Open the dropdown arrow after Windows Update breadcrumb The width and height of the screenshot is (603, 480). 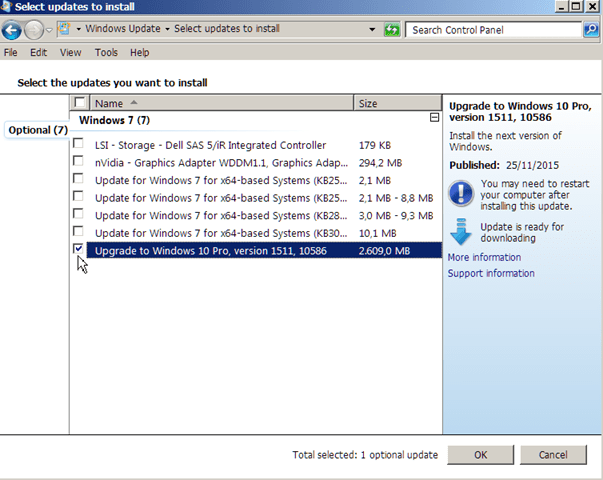point(167,29)
